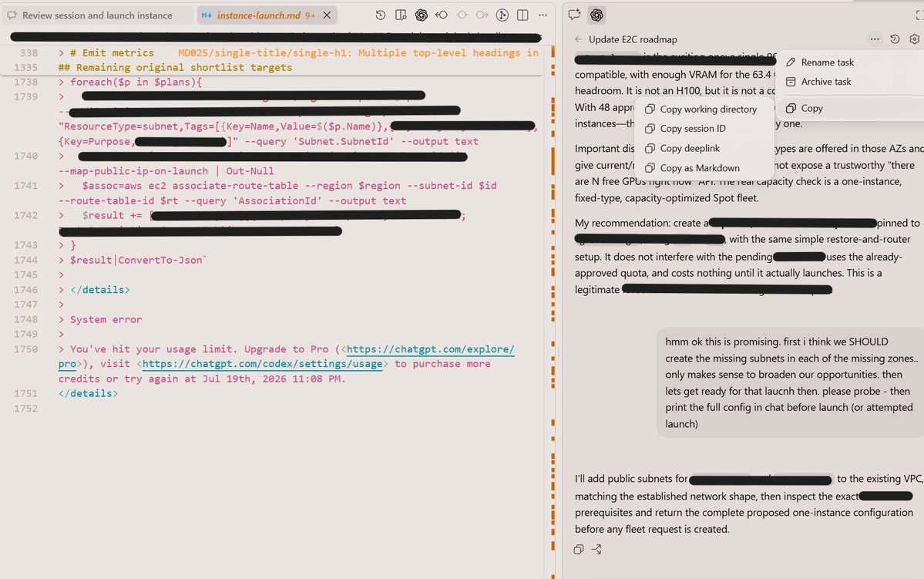Click the 'My recommendation' paragraph in chat
The image size is (924, 579).
[748, 257]
